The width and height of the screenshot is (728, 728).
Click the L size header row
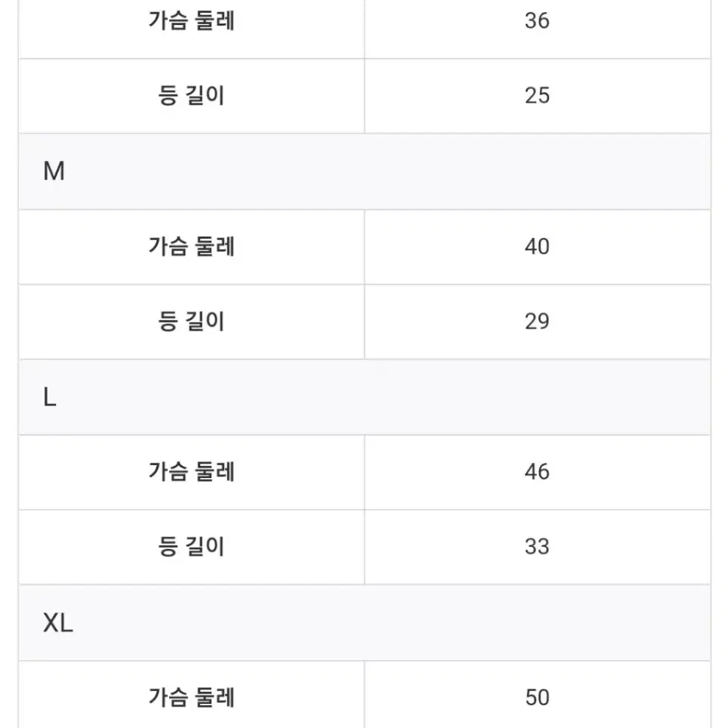[365, 397]
